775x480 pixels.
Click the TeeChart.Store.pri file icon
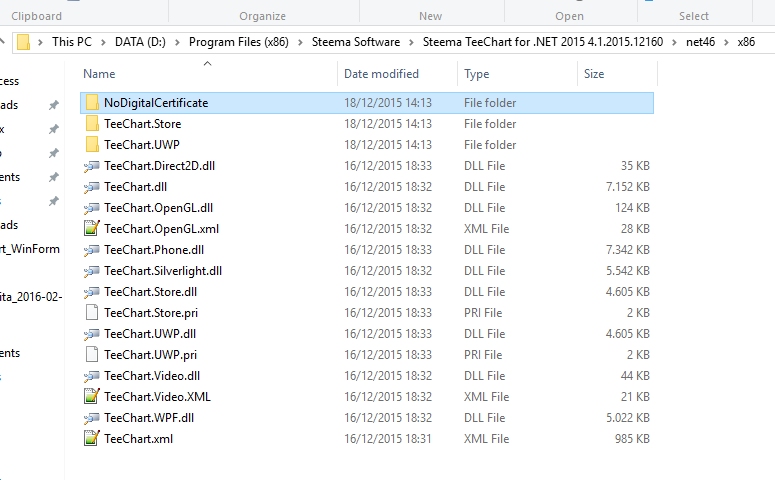[x=92, y=312]
